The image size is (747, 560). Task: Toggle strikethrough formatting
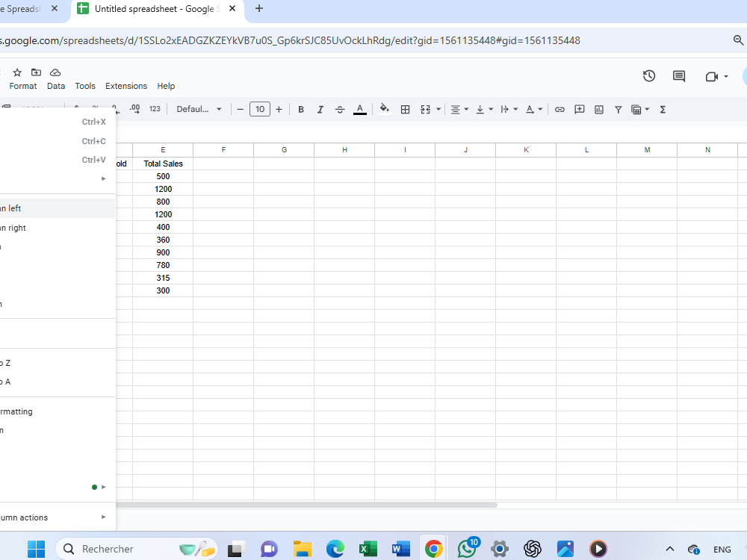(x=340, y=110)
